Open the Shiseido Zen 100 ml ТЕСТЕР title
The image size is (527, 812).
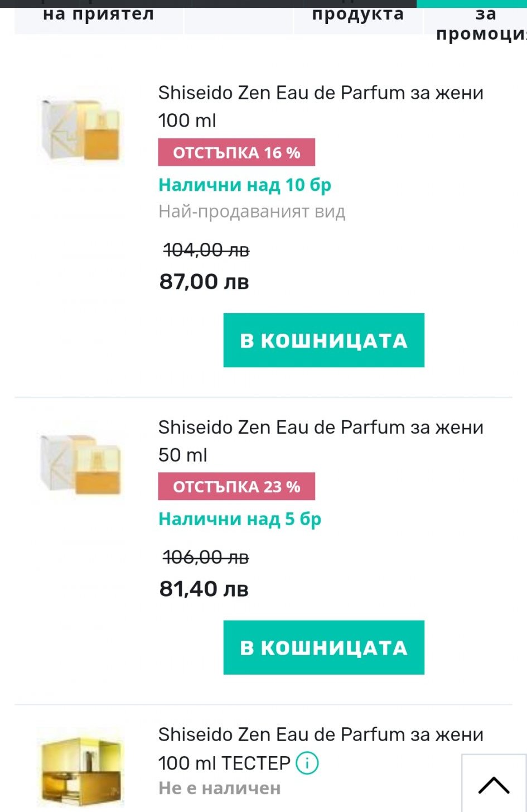point(321,748)
